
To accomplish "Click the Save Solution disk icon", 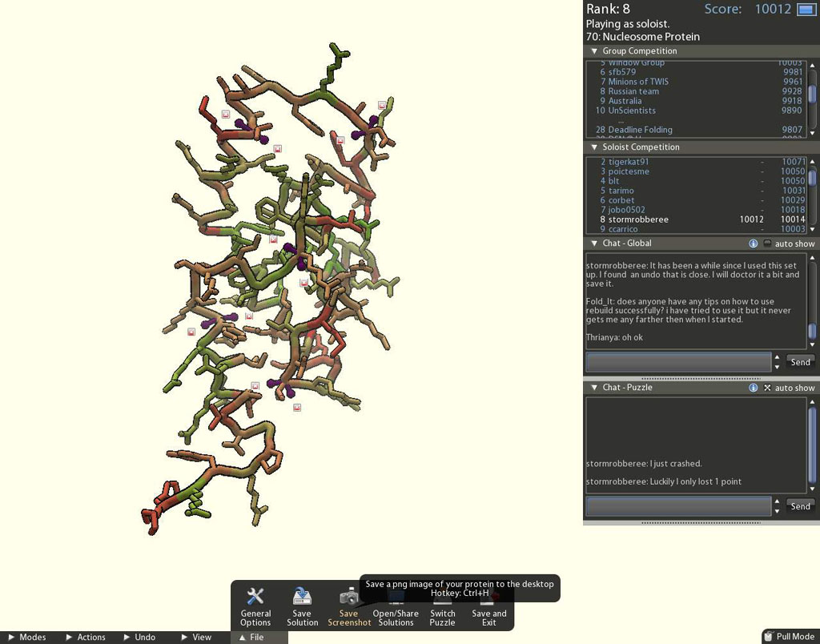I will (x=302, y=607).
